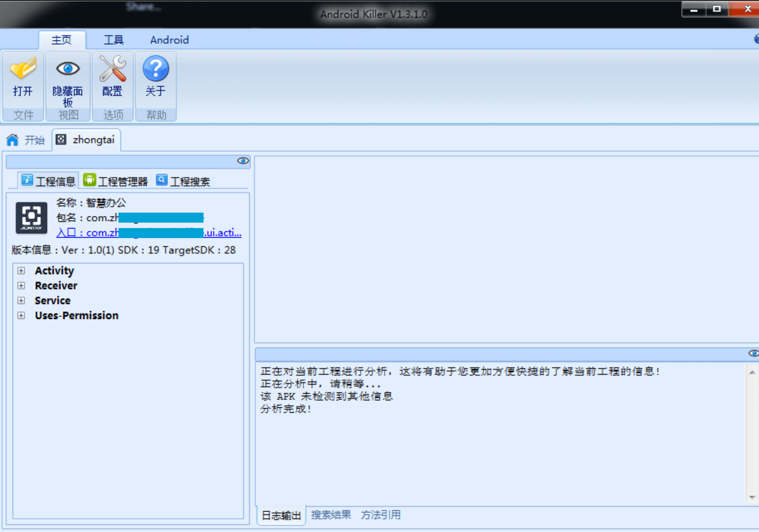Click the 名称：智慧办公 text
Image resolution: width=759 pixels, height=532 pixels.
(91, 203)
